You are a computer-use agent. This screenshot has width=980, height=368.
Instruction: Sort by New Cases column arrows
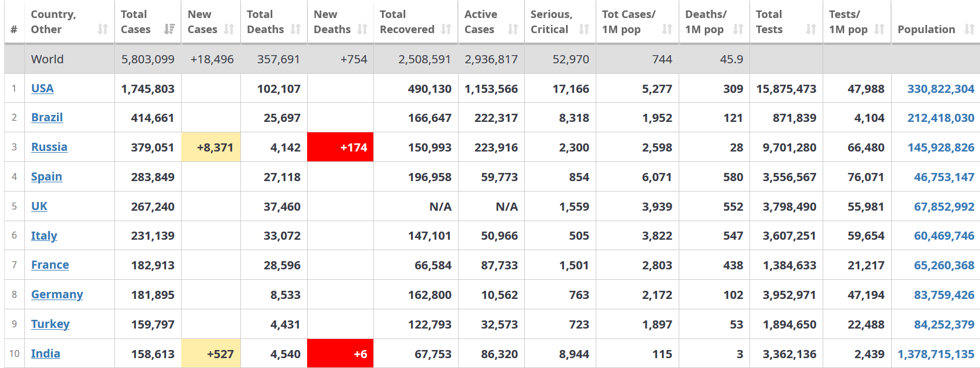tap(229, 29)
